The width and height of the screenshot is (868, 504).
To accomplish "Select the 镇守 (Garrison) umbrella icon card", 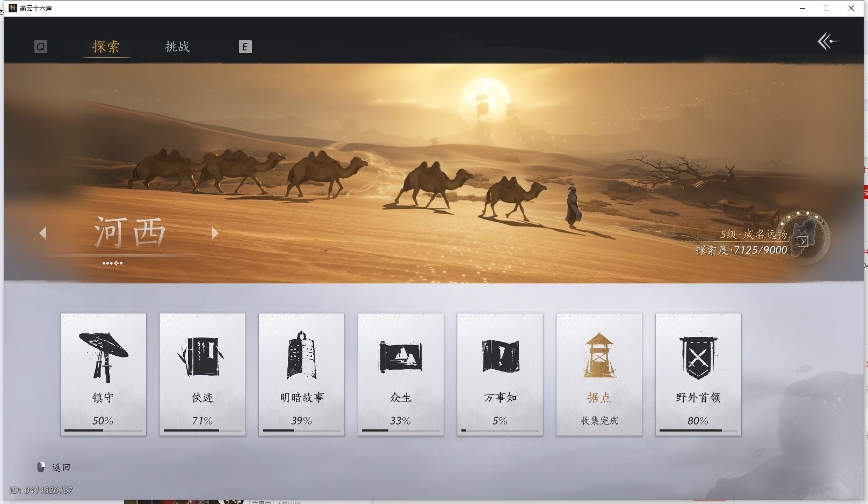I will [103, 354].
